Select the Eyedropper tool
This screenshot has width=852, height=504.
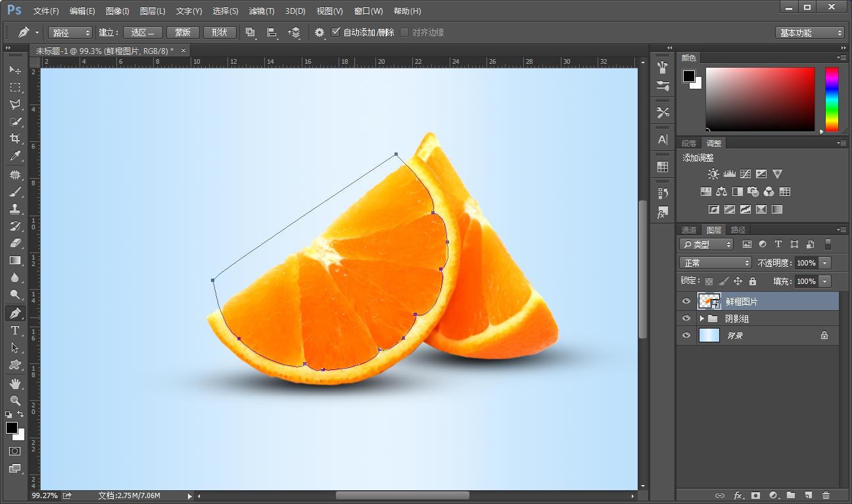pos(14,156)
